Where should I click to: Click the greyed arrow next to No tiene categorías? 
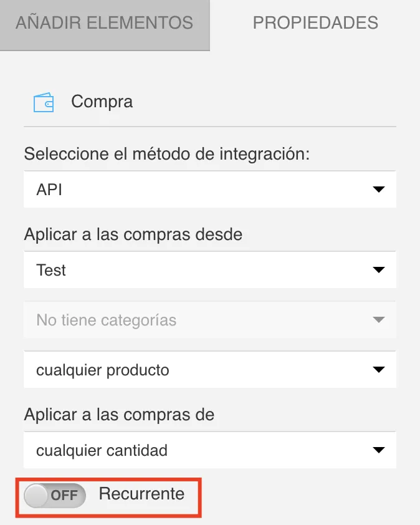tap(378, 320)
